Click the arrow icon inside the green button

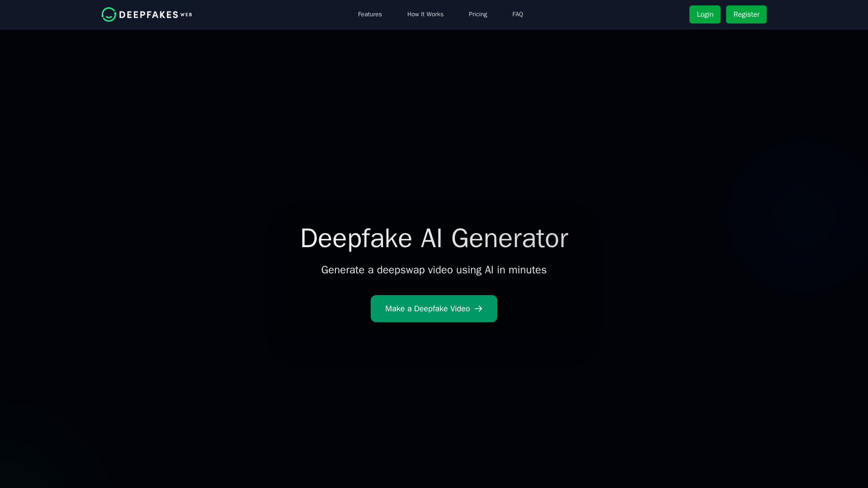[478, 309]
